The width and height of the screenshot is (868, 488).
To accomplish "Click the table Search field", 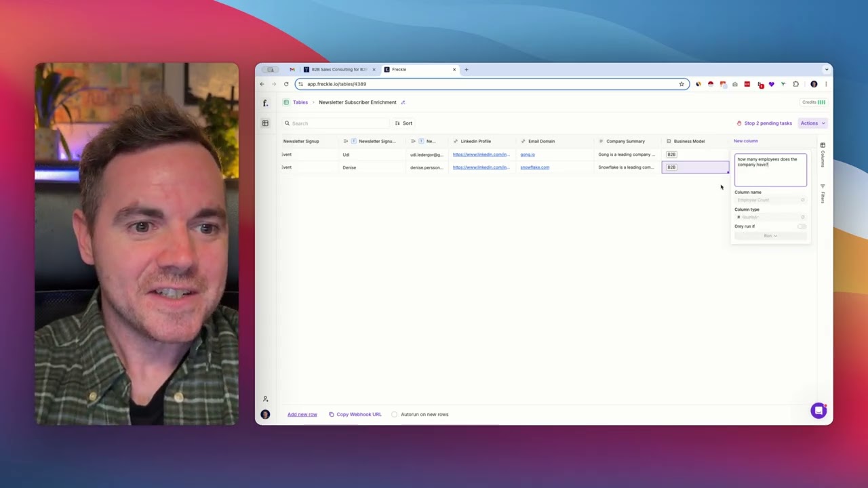I will pyautogui.click(x=336, y=123).
